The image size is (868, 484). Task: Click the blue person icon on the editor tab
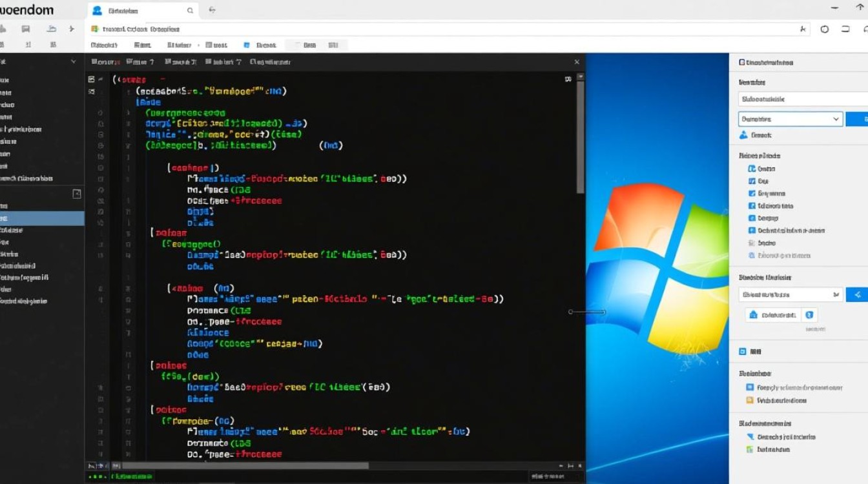click(x=97, y=10)
